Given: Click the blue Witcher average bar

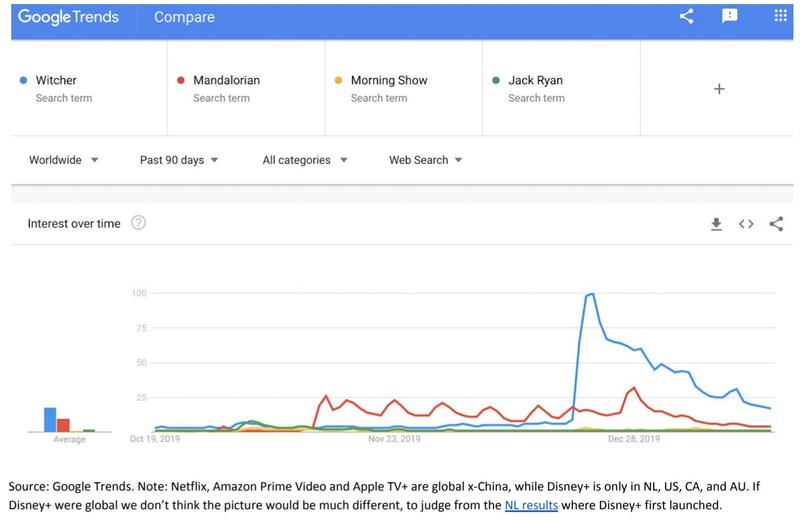Looking at the screenshot, I should [x=49, y=419].
